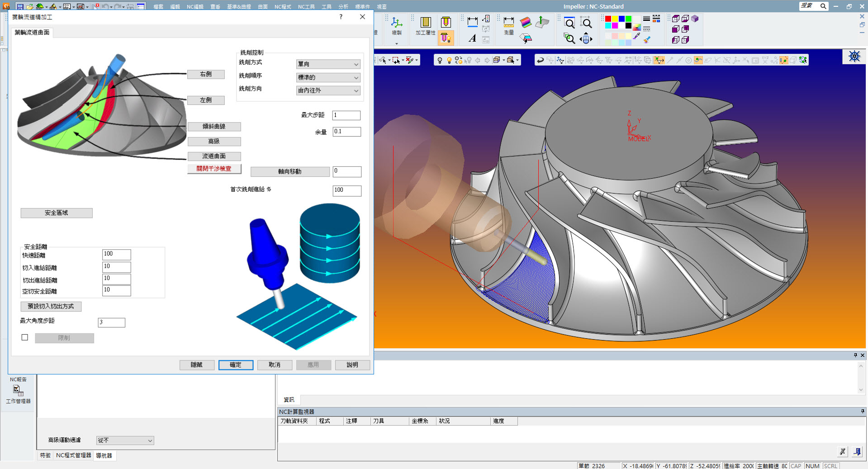Click the 安全區域 button

57,213
